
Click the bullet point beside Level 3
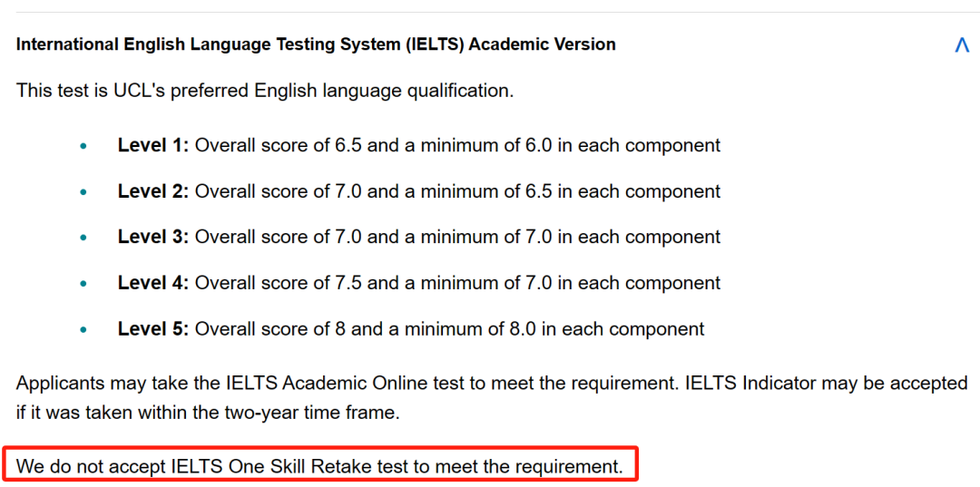click(83, 238)
